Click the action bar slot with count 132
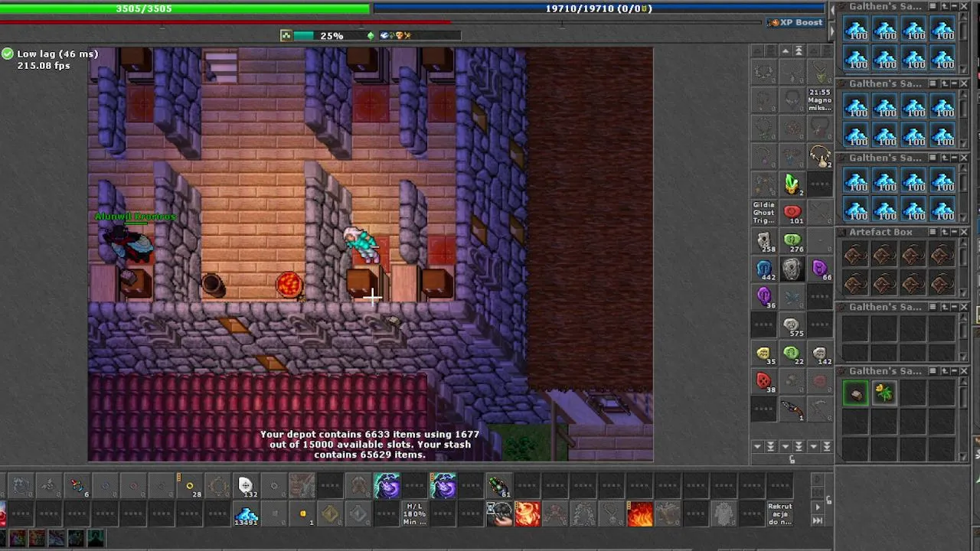Viewport: 980px width, 551px height. tap(246, 486)
